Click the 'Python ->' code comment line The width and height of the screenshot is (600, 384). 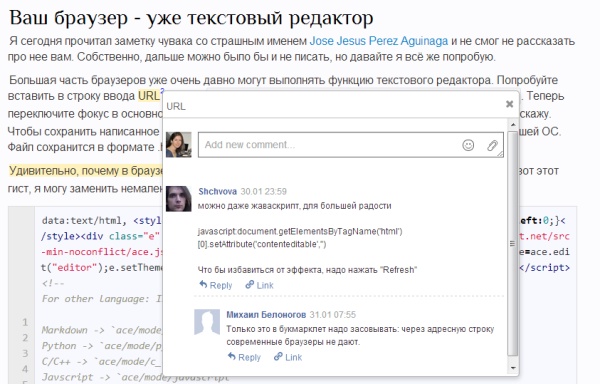[101, 346]
